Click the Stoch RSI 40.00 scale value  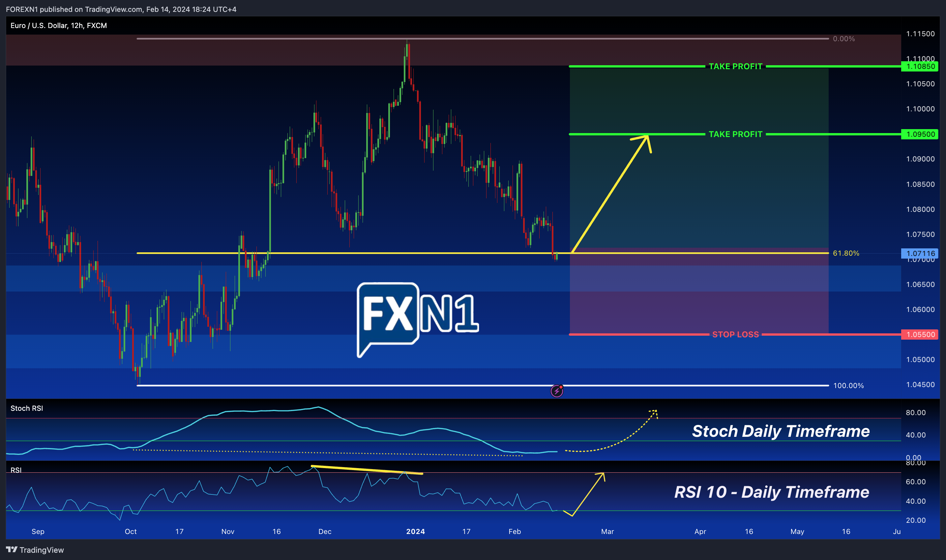pyautogui.click(x=916, y=435)
